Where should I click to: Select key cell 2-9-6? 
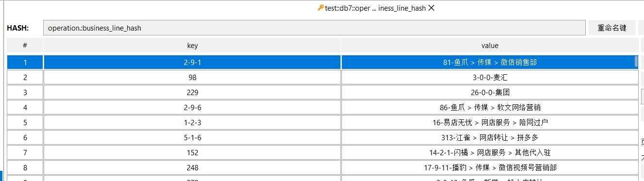[x=193, y=107]
